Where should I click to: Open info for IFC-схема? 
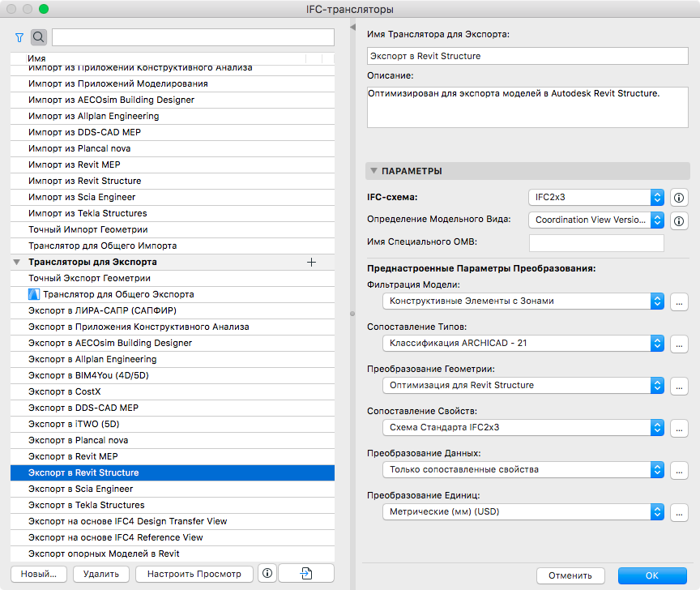[x=679, y=198]
